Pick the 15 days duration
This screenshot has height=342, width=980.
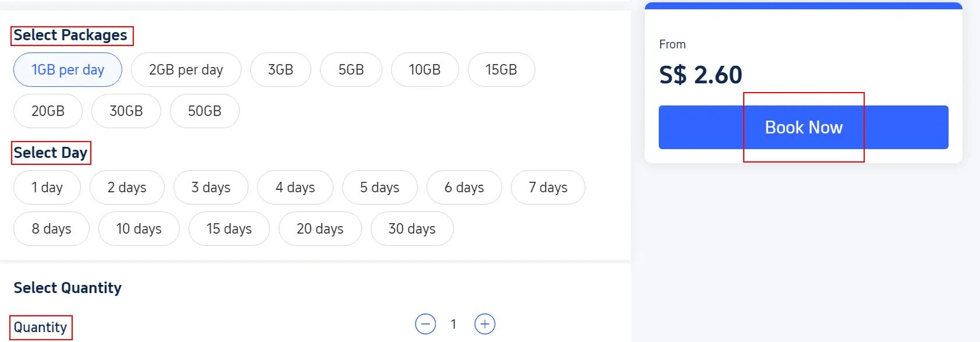click(229, 228)
